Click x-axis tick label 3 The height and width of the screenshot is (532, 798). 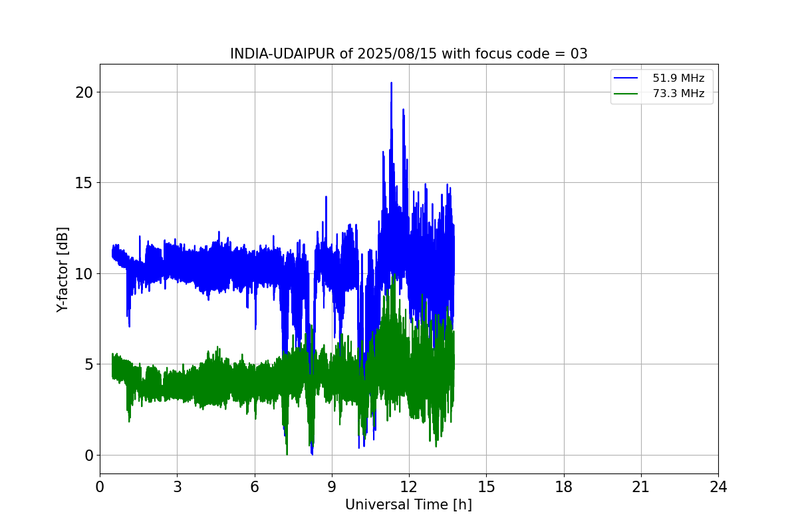click(177, 487)
